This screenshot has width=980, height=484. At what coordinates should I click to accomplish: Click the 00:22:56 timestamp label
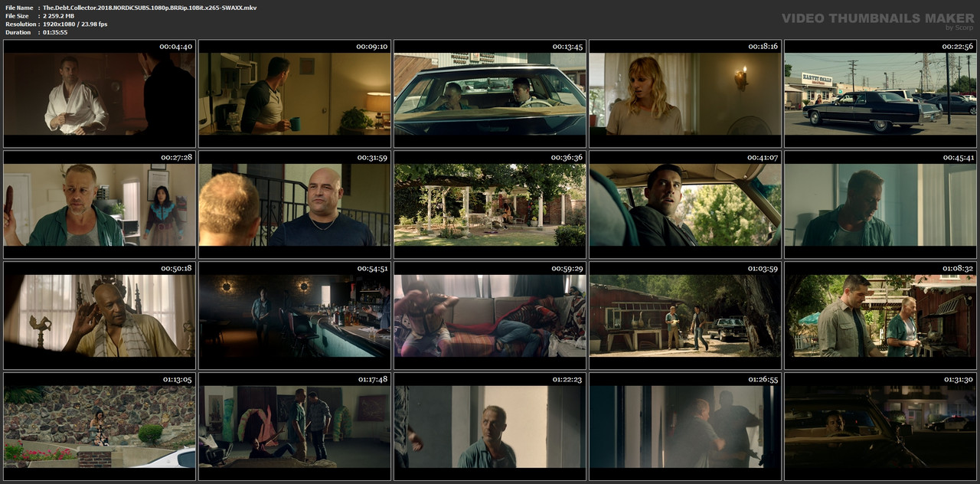(957, 47)
